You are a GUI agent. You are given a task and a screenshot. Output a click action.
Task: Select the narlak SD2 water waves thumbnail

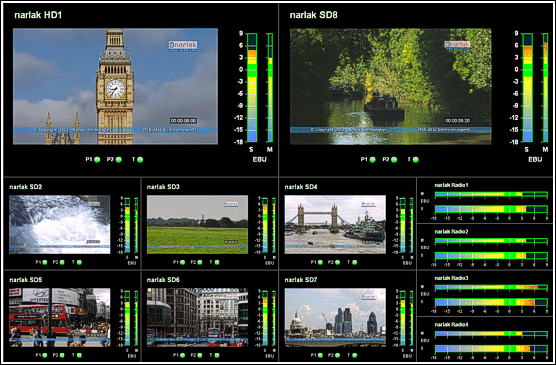point(60,224)
